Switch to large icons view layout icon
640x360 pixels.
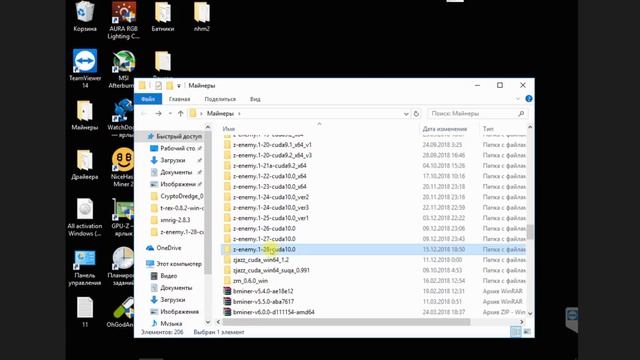pos(527,332)
